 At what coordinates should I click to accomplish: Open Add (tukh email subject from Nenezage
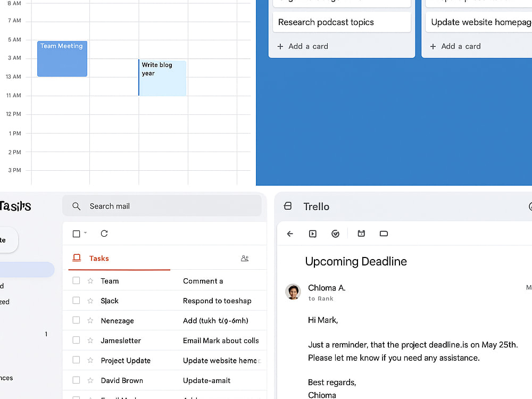[215, 321]
